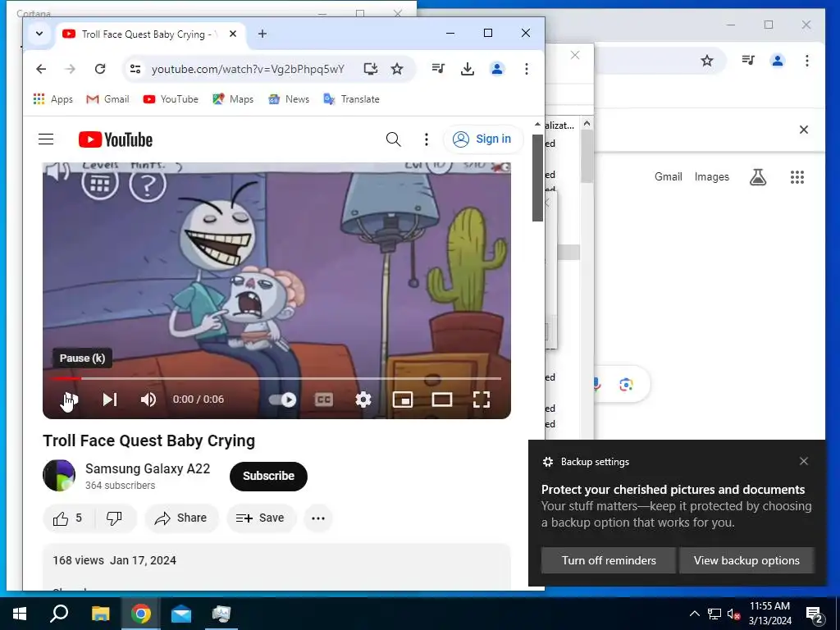Viewport: 840px width, 630px height.
Task: Open YouTube hamburger guide menu
Action: point(46,139)
